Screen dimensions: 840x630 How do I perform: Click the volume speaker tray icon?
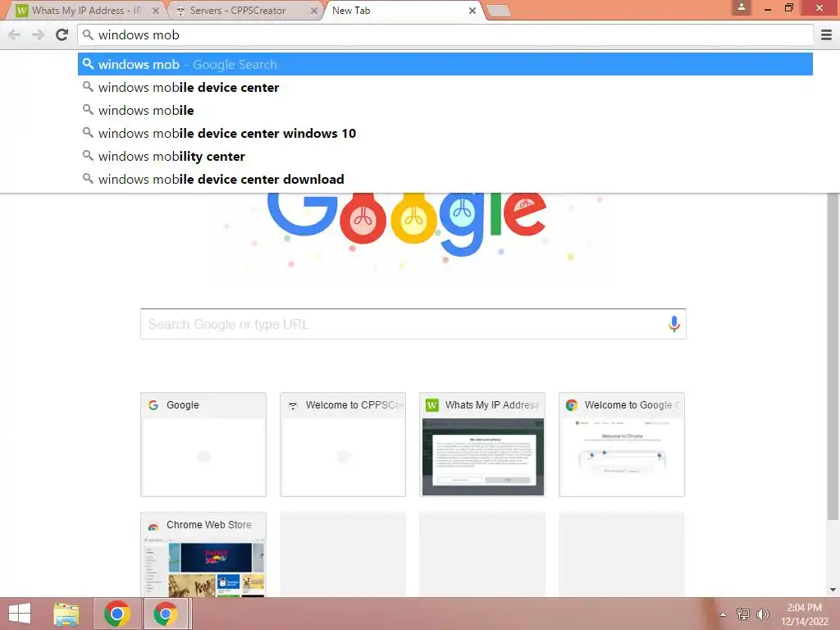pos(762,614)
